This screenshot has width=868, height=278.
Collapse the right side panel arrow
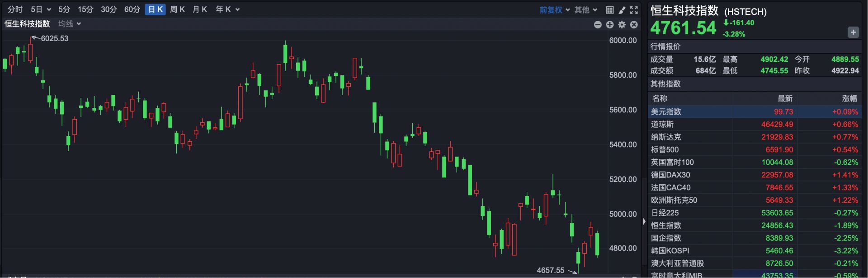click(x=644, y=222)
